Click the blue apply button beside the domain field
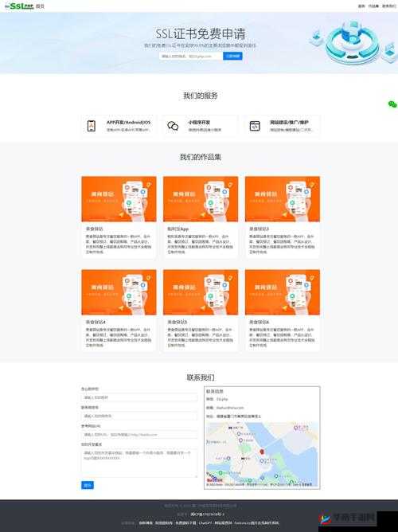 [x=232, y=57]
